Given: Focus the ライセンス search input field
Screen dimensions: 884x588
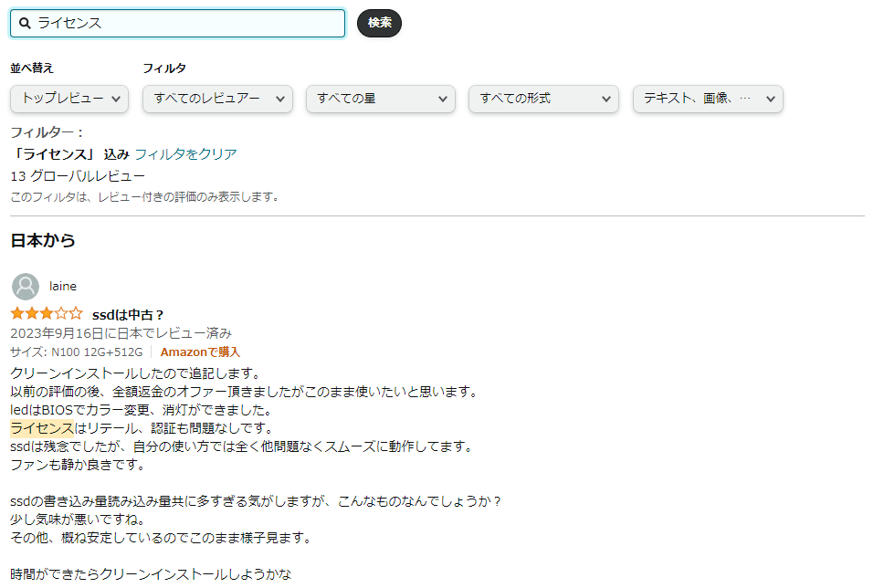Looking at the screenshot, I should [187, 24].
